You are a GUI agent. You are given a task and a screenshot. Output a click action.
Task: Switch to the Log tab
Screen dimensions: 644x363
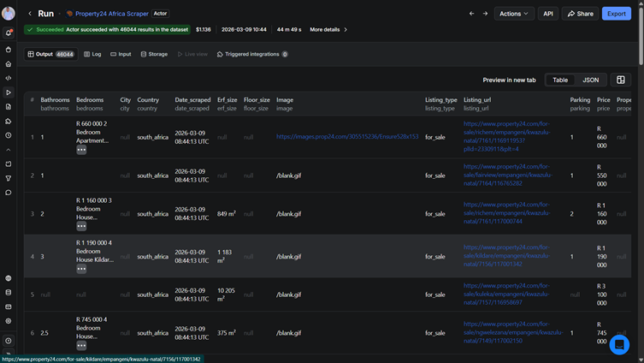(92, 54)
